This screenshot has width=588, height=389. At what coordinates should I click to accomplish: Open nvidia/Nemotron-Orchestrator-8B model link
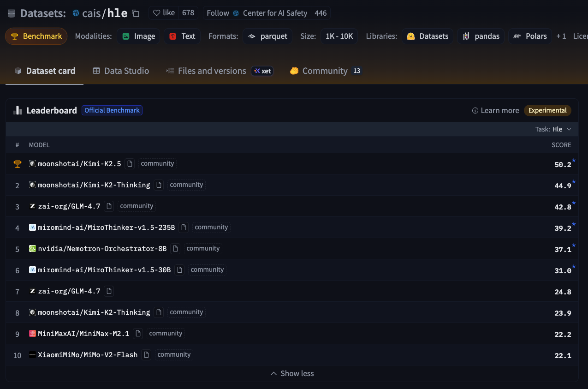(102, 249)
